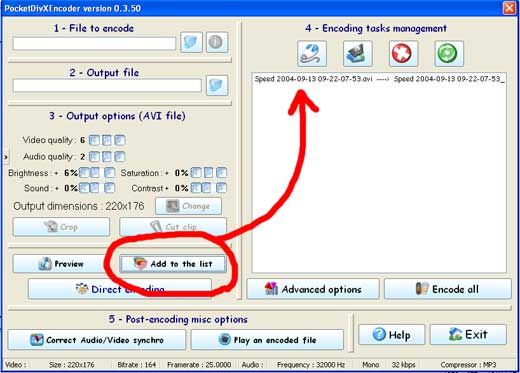
Task: Increase the Sound percentage
Action: pos(109,188)
